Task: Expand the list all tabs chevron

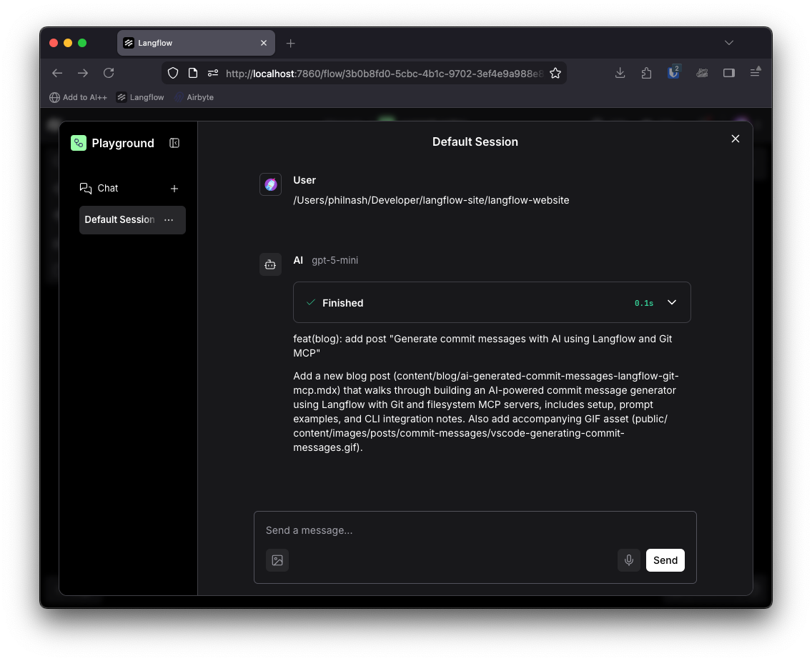Action: tap(728, 43)
